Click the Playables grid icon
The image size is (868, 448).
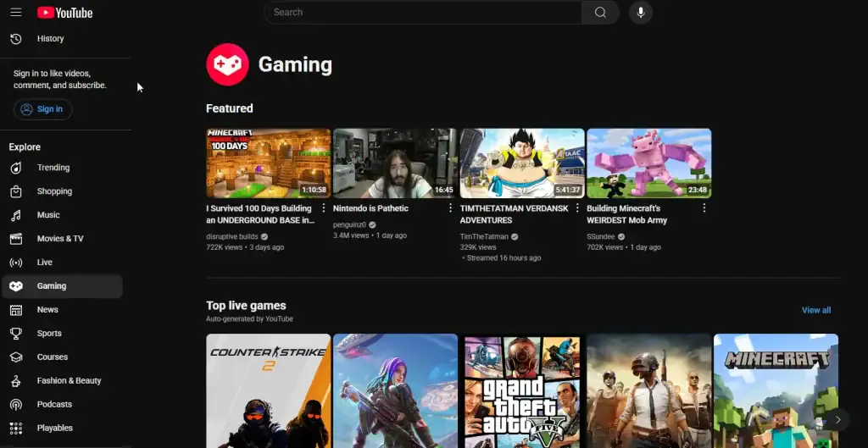coord(16,428)
